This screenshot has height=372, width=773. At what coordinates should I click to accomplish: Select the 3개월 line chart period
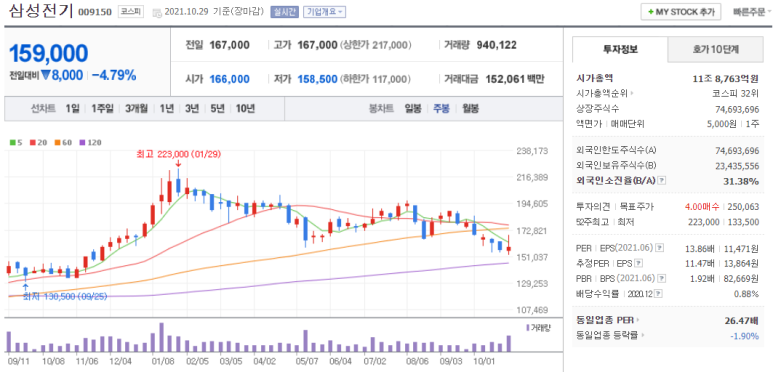137,109
